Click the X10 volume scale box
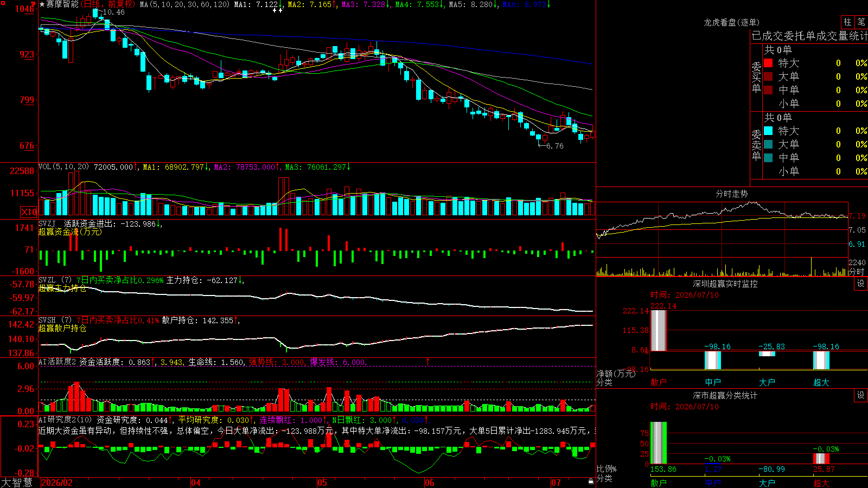 [29, 212]
